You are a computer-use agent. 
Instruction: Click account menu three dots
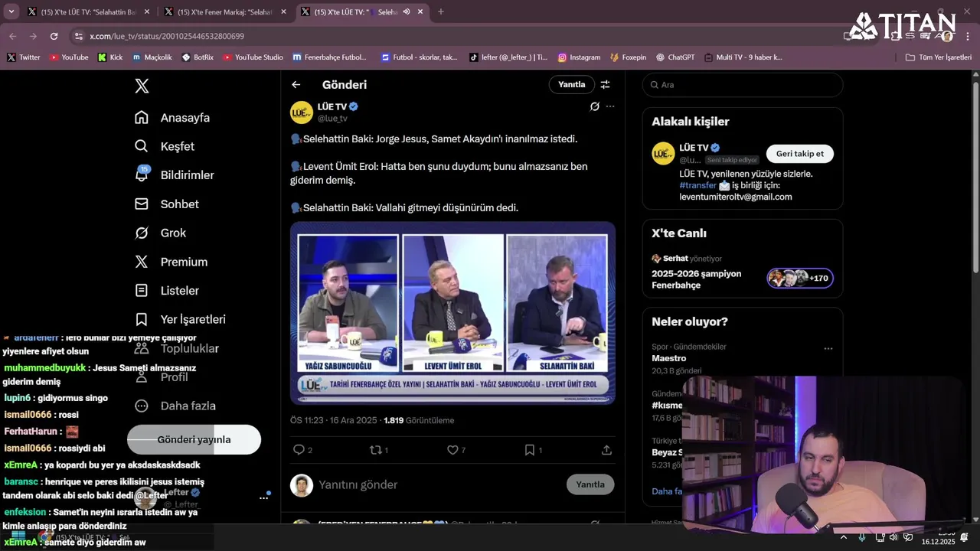coord(264,497)
